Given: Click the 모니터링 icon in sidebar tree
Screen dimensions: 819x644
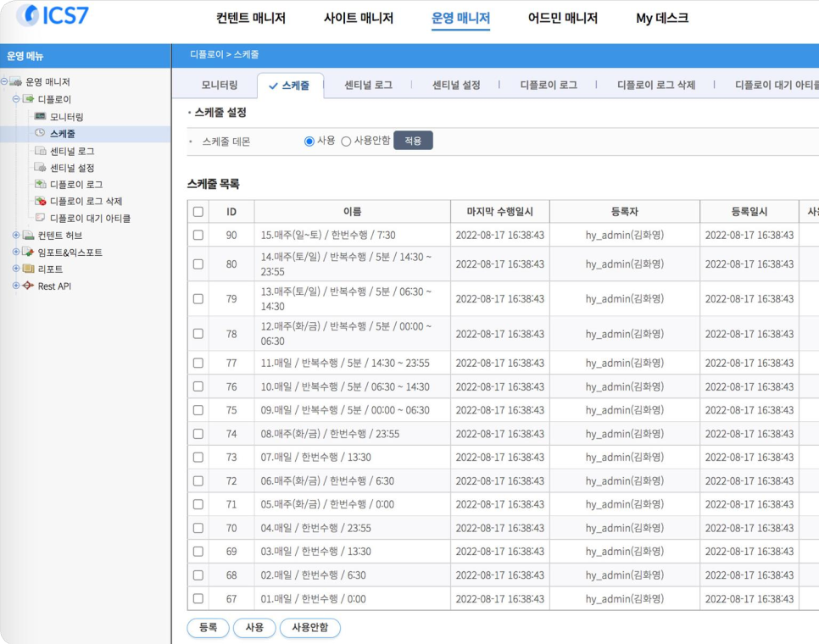Looking at the screenshot, I should [x=40, y=116].
